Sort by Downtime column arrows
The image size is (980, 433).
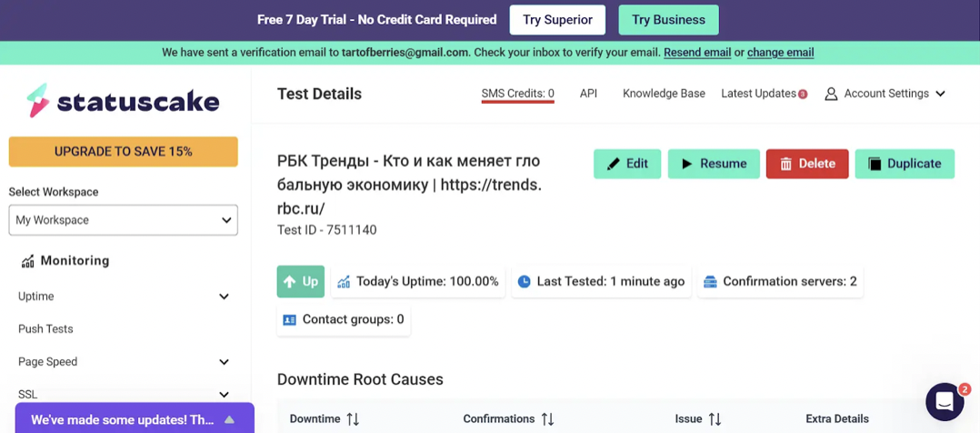click(353, 419)
